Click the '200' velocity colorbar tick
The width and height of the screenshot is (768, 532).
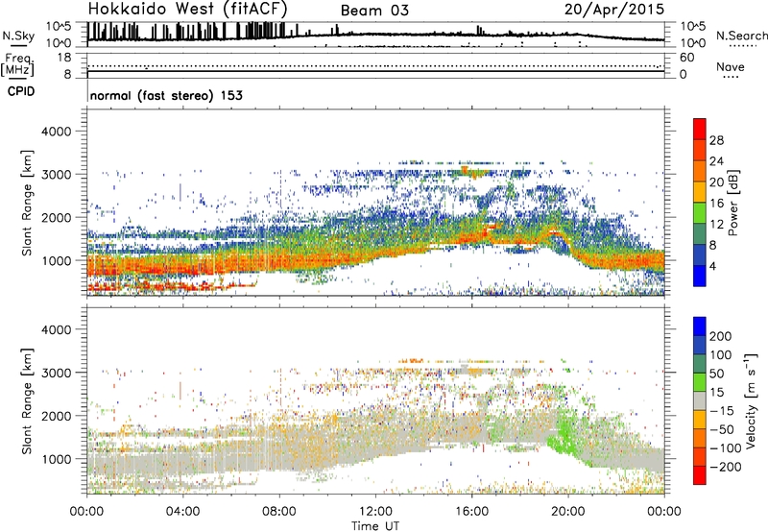[x=720, y=336]
